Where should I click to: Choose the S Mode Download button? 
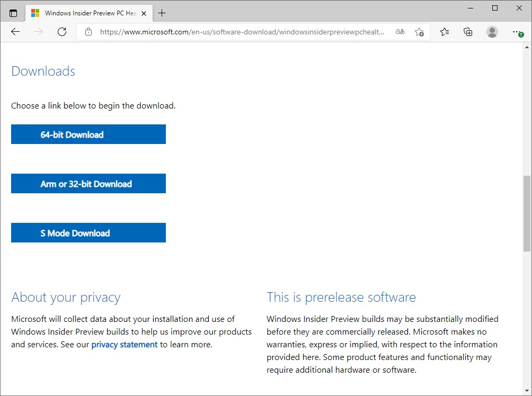[88, 233]
